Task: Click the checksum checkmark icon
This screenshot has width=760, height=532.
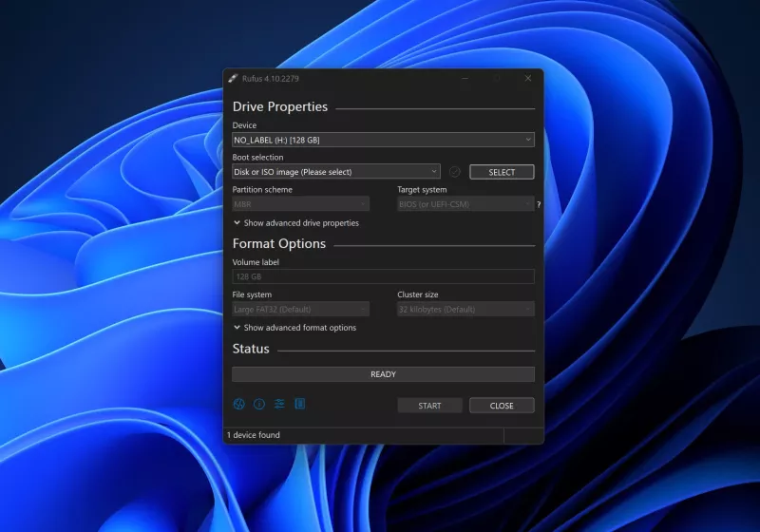Action: point(454,172)
